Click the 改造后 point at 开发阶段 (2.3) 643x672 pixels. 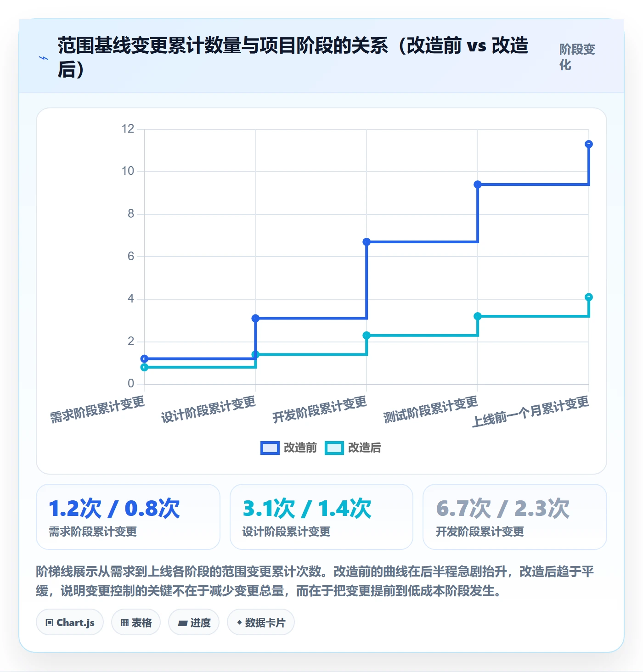click(x=367, y=336)
